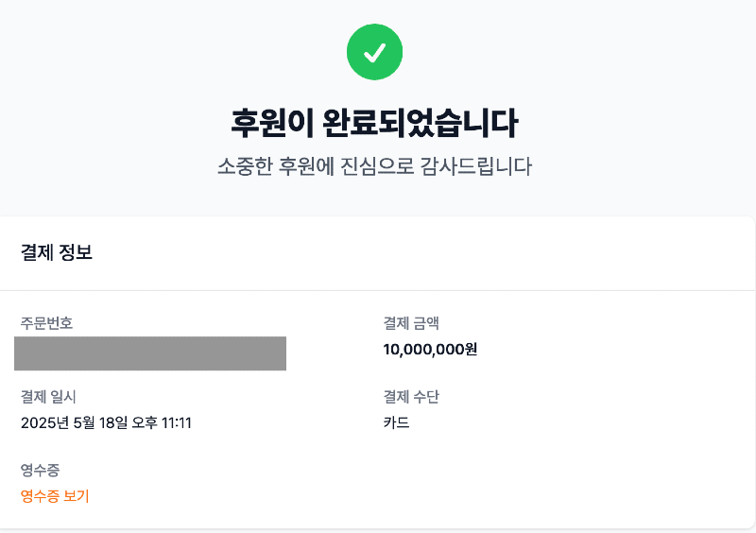Click the 주문번호 label
The image size is (756, 533).
(46, 323)
